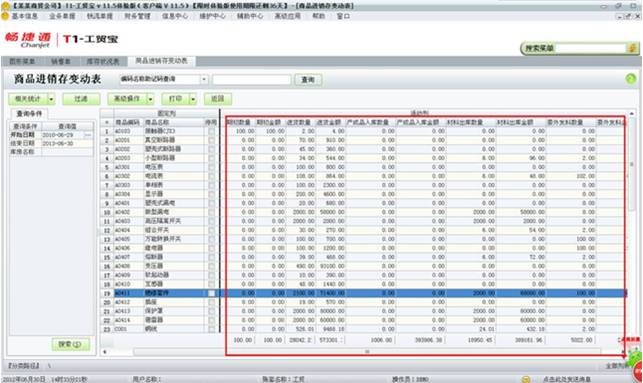This screenshot has width=643, height=383.
Task: Click the up arrow of the vertical scrollbar
Action: point(632,113)
